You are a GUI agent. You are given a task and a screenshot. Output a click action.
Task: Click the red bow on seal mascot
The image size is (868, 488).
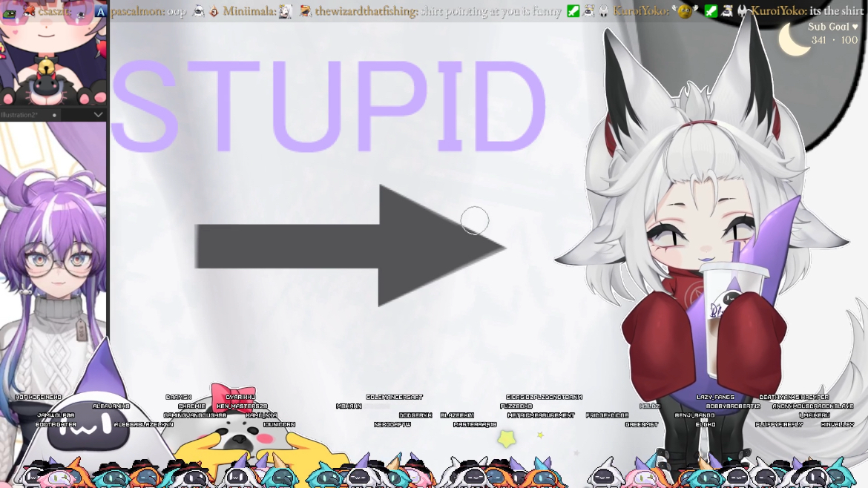[233, 398]
